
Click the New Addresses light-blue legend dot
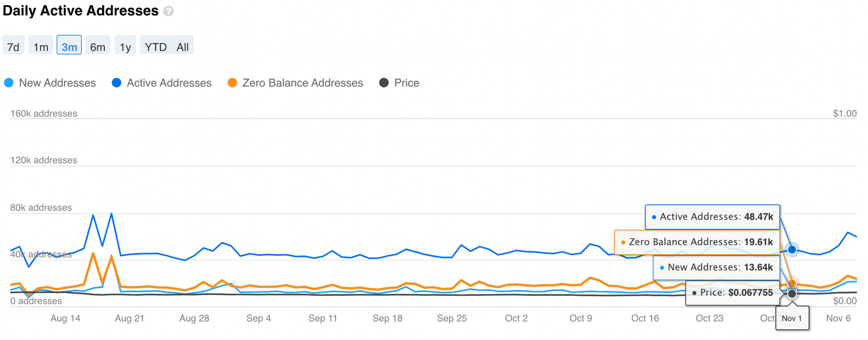[x=9, y=83]
